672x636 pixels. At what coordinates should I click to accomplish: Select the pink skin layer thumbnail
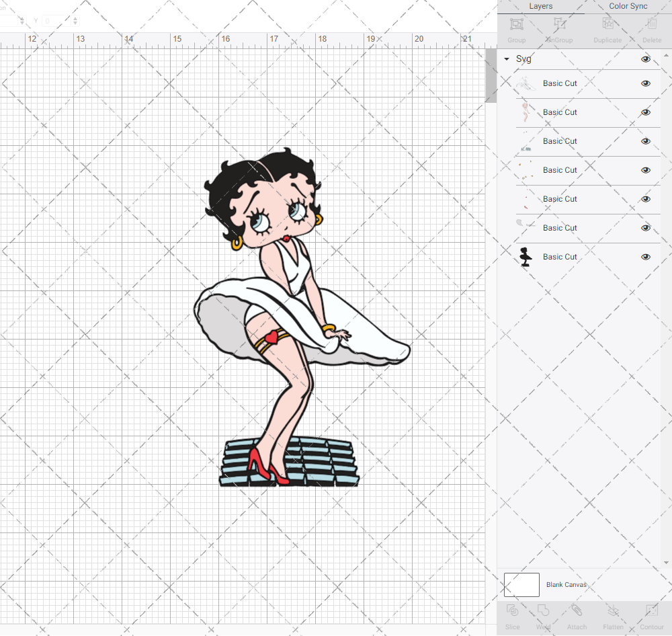point(526,112)
